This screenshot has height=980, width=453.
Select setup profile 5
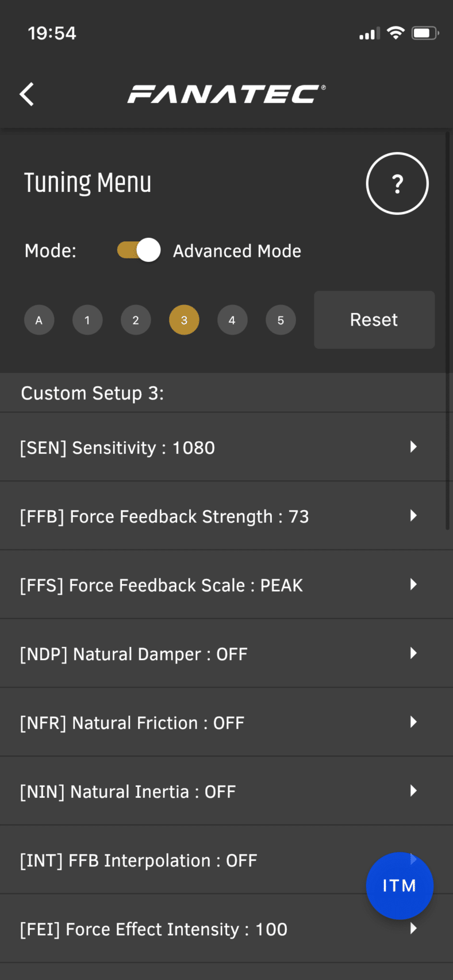coord(281,320)
